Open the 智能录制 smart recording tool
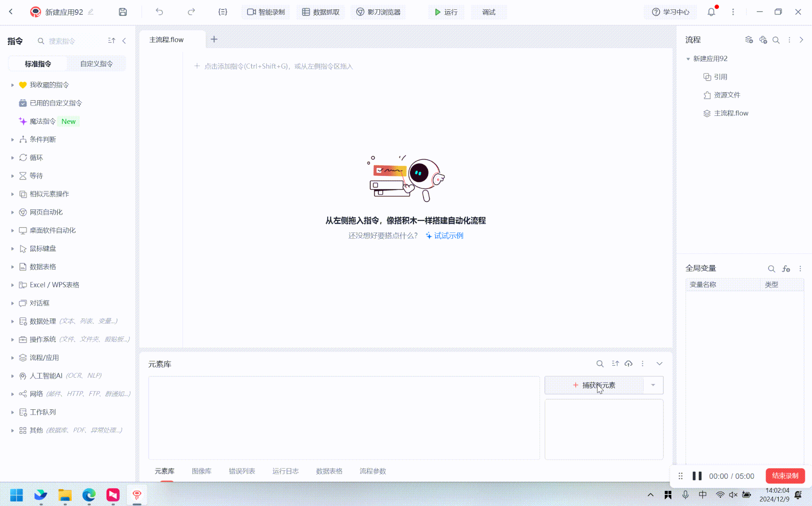 tap(266, 12)
